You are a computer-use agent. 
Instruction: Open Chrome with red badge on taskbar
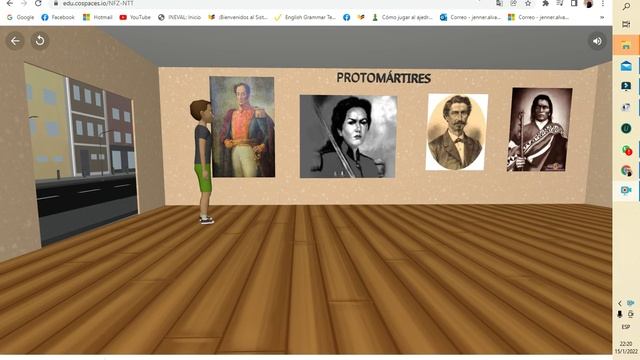pyautogui.click(x=626, y=150)
